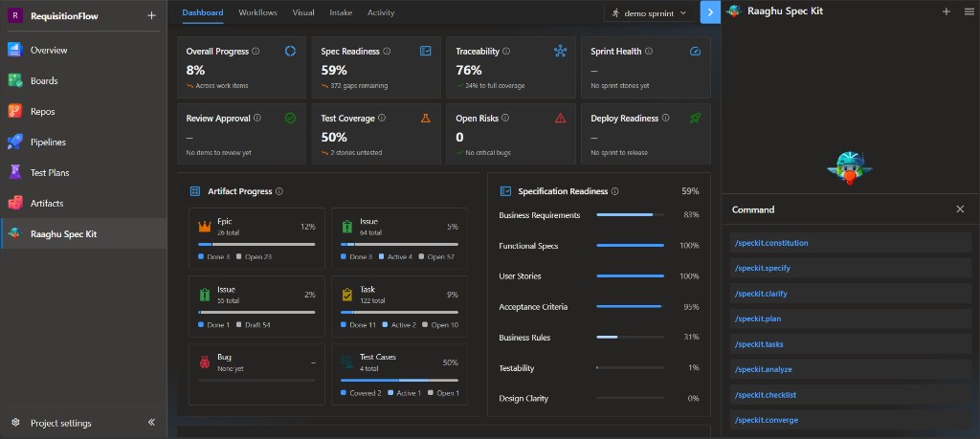The width and height of the screenshot is (980, 439).
Task: Open the Task artifact clipboard icon
Action: 346,295
